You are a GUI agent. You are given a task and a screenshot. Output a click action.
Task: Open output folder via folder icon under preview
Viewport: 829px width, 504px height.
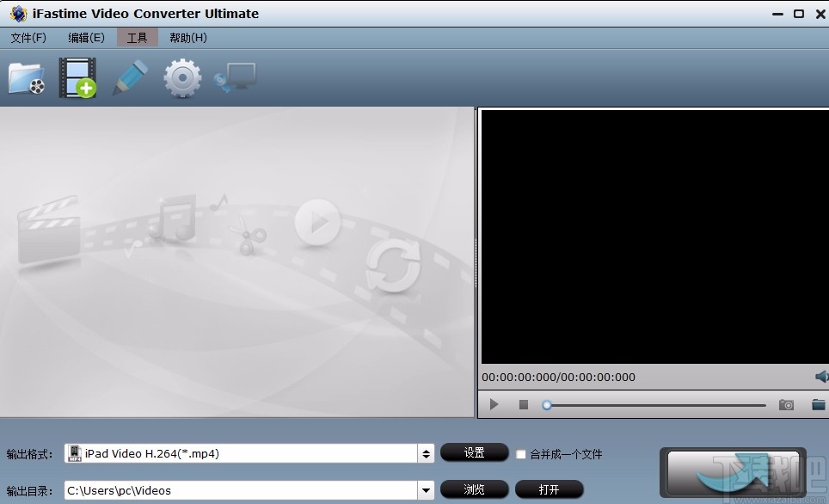(818, 404)
